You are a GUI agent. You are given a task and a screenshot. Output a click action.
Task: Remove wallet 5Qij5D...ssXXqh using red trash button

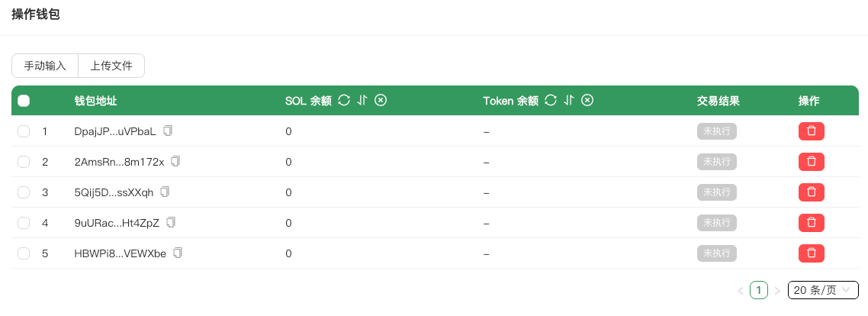[x=811, y=192]
